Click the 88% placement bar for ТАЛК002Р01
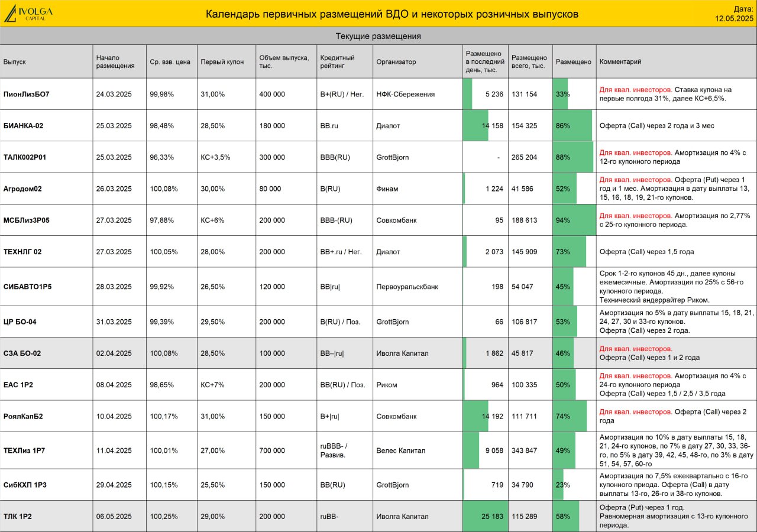Screen dimensions: 757x532 (573, 157)
